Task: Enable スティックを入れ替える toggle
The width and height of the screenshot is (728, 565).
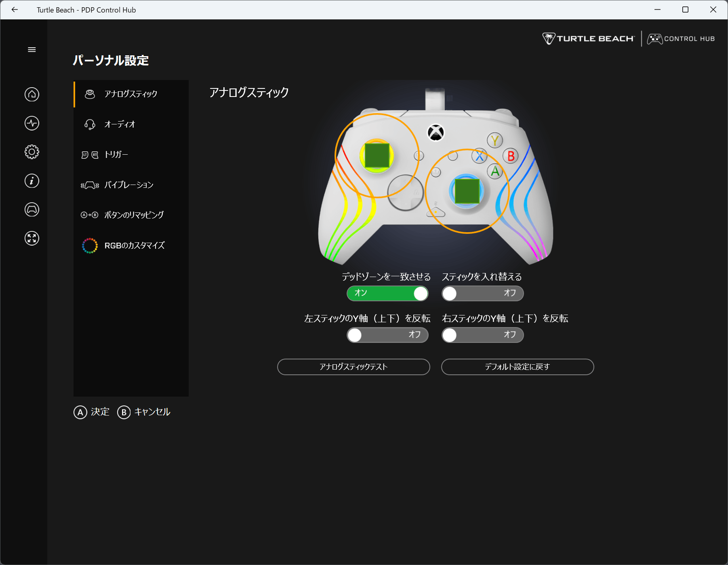Action: (482, 294)
